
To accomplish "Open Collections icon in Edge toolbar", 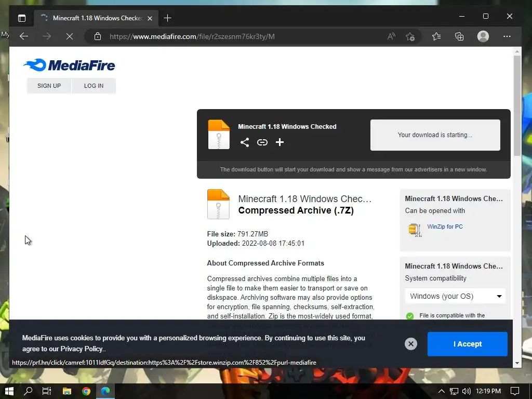I will 459,36.
